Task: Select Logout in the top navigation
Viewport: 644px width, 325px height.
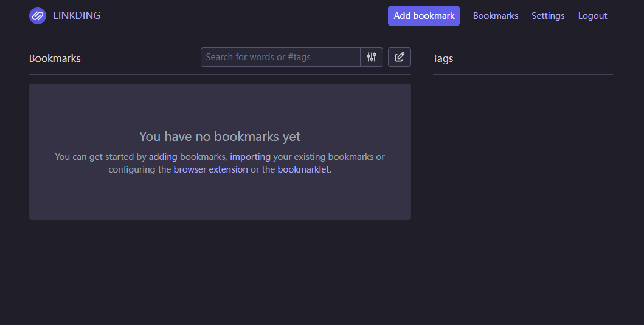Action: 592,16
